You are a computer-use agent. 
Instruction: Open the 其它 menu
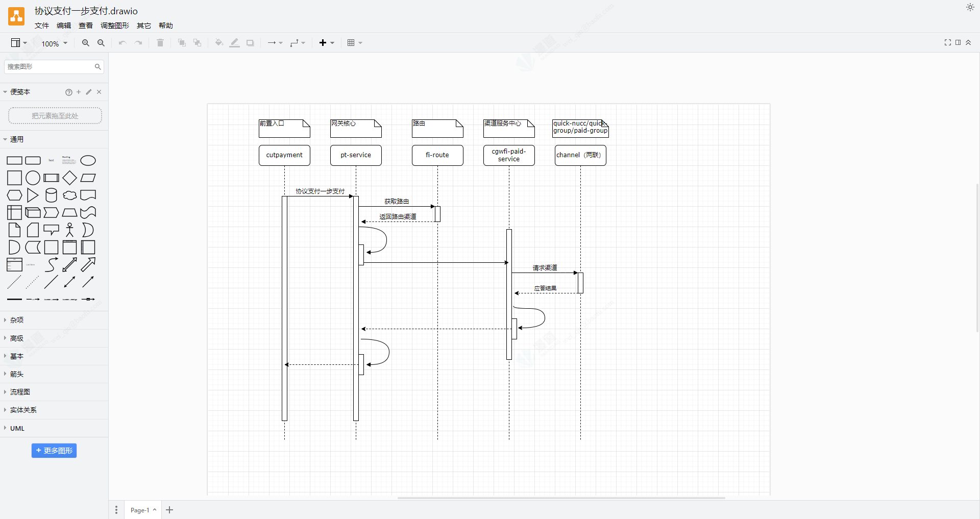144,26
